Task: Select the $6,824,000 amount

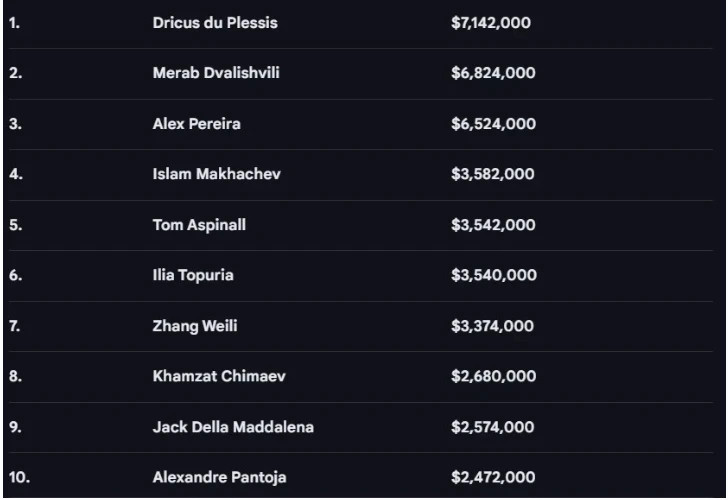Action: coord(493,73)
